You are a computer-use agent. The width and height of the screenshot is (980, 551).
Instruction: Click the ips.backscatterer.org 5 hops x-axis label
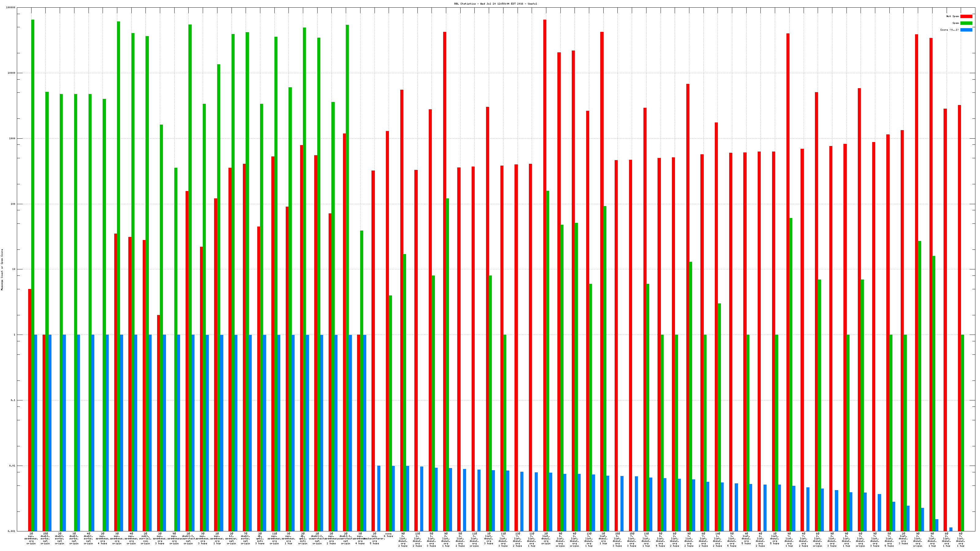pyautogui.click(x=374, y=538)
